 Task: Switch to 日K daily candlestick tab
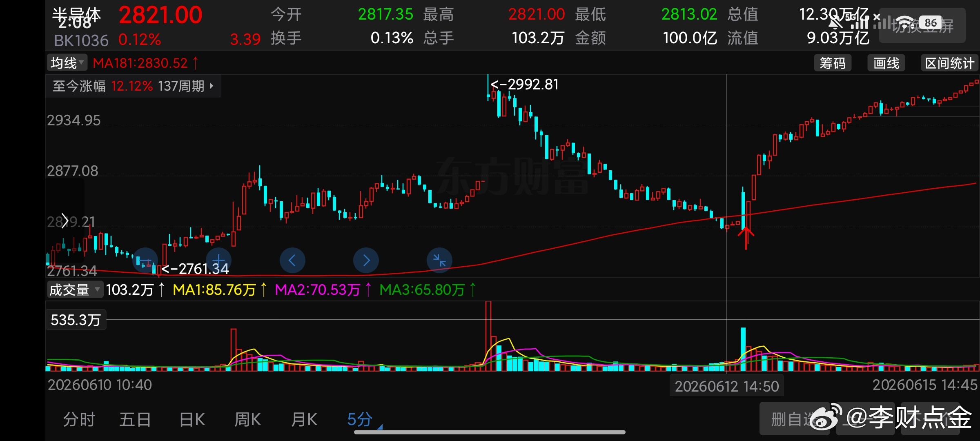pos(192,419)
